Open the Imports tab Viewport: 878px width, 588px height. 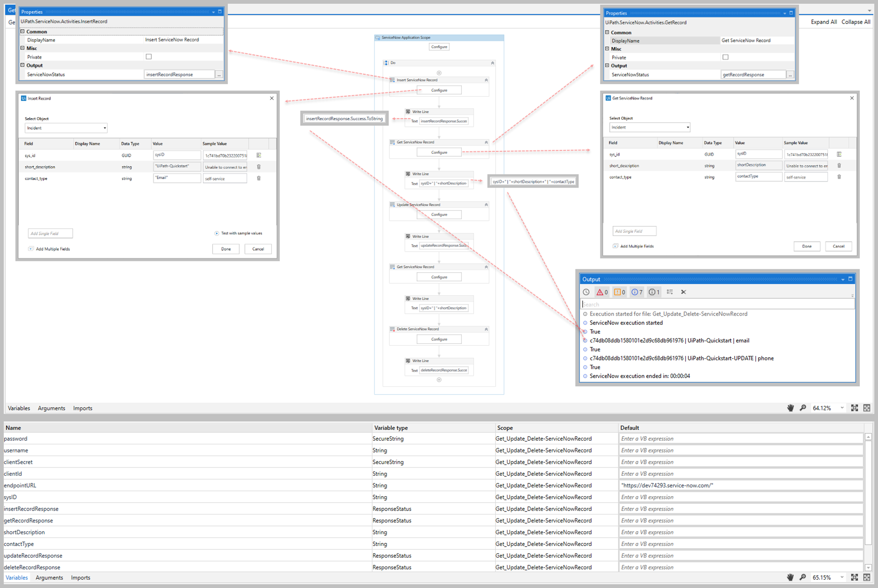[x=82, y=408]
